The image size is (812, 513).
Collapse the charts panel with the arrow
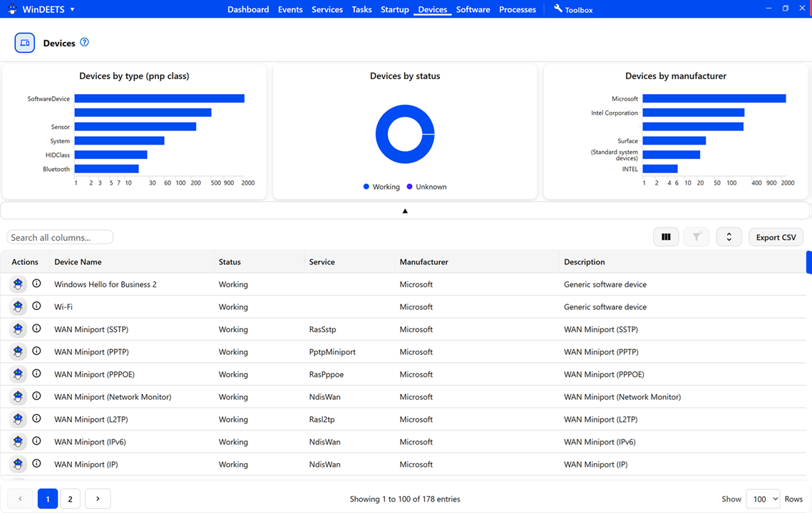pyautogui.click(x=405, y=210)
